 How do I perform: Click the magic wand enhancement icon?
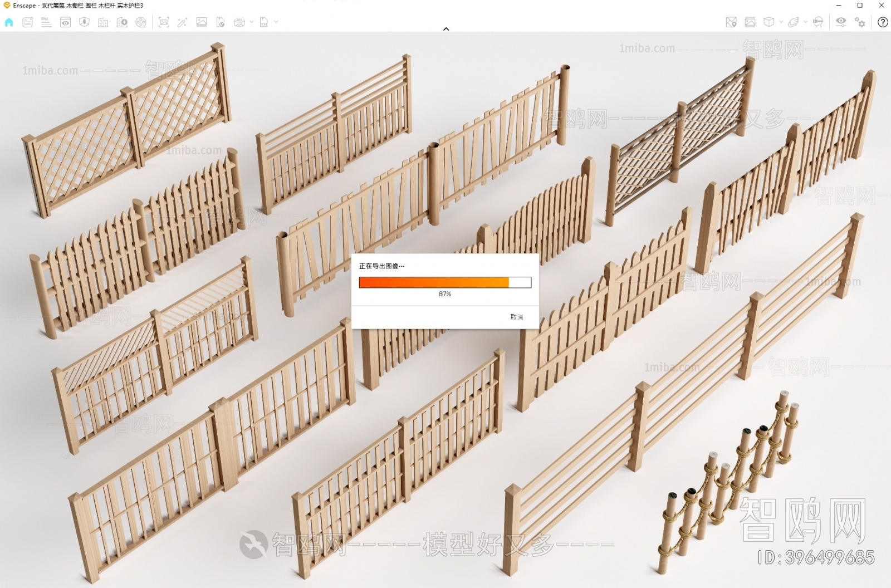(x=182, y=22)
